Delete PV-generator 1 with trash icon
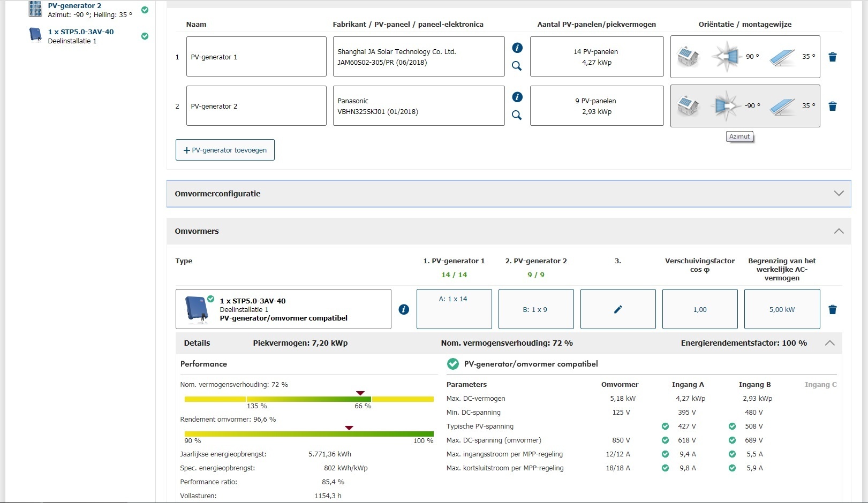The width and height of the screenshot is (868, 503). (832, 57)
